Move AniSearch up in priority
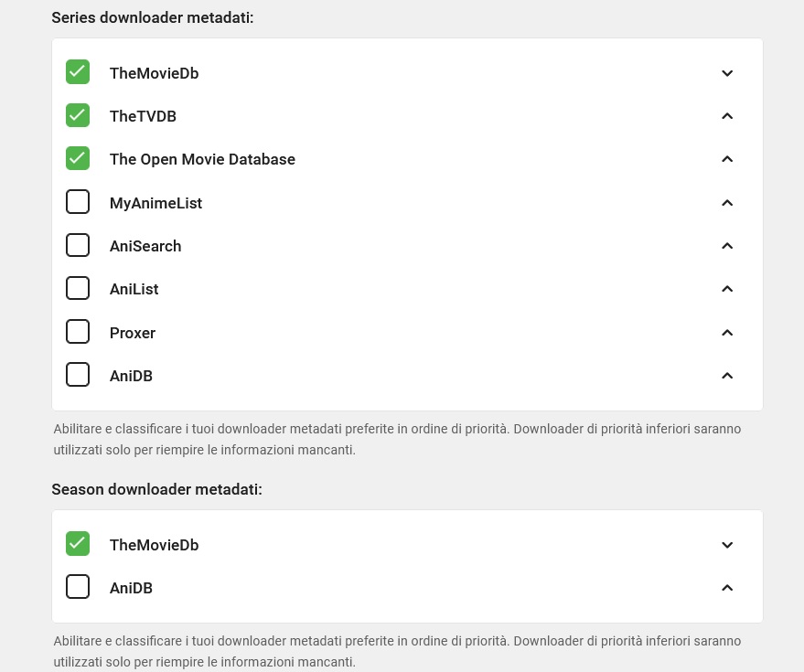 click(727, 246)
